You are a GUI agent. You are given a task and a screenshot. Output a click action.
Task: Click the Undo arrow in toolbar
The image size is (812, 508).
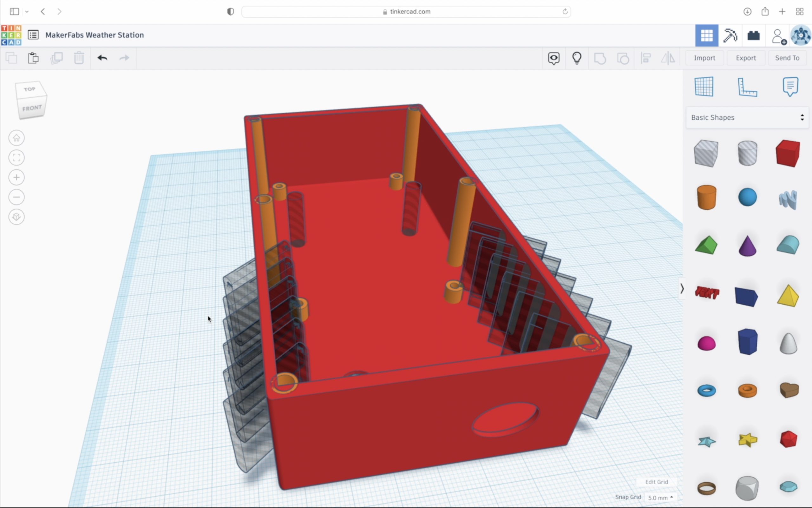[x=102, y=58]
